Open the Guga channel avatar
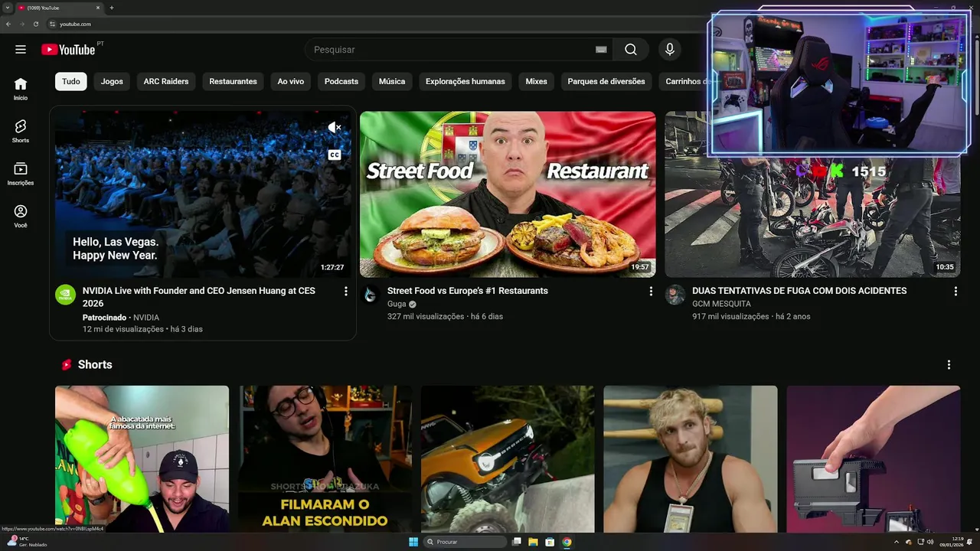 371,295
